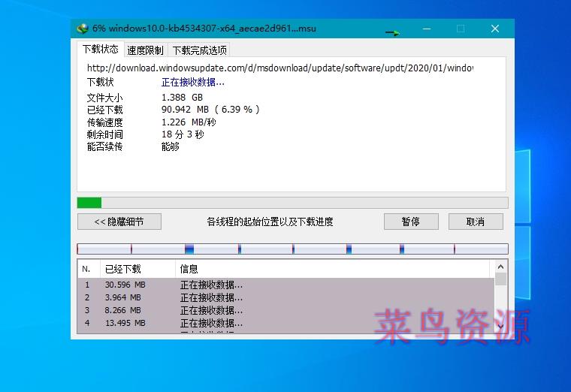This screenshot has width=571, height=392.
Task: Click the 各线程的起始位置以及下载进度 label
Action: (x=270, y=222)
